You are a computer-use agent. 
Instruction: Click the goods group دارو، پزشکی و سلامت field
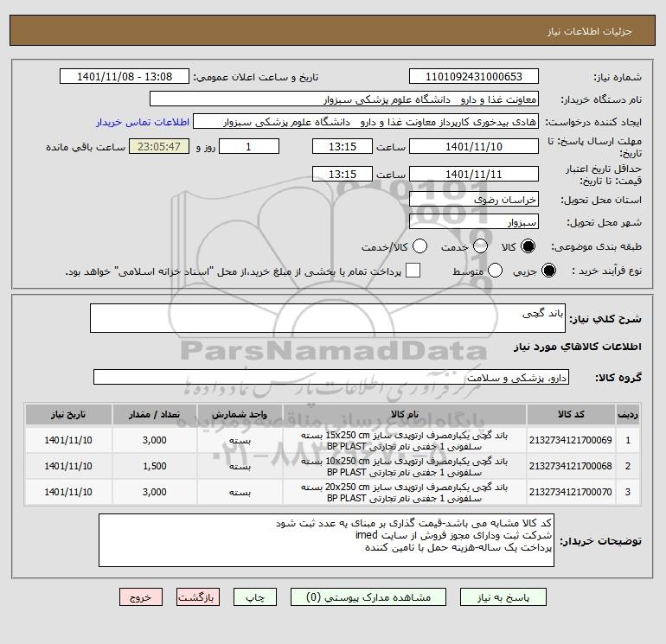pyautogui.click(x=331, y=377)
